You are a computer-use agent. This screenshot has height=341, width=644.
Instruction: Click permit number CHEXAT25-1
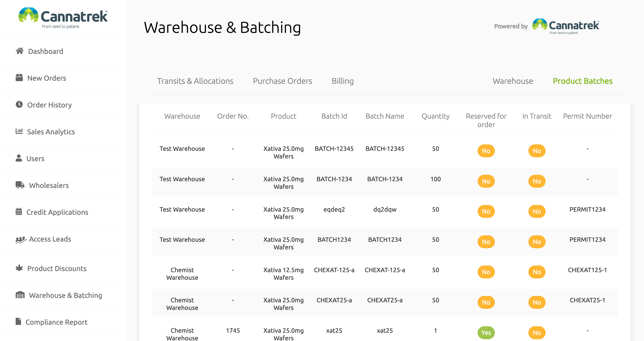[x=587, y=300]
